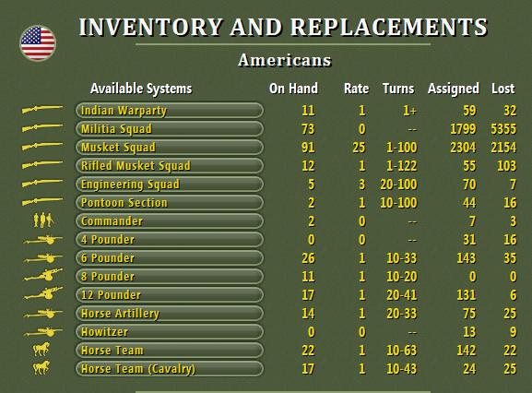
Task: Select the Howitzer button
Action: click(170, 332)
